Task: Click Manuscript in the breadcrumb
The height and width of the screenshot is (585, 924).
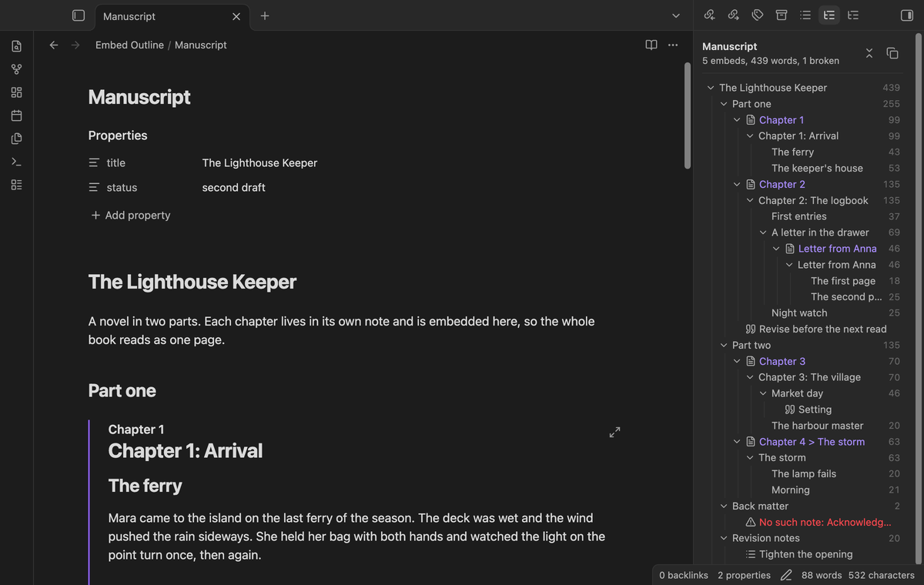Action: pyautogui.click(x=201, y=45)
